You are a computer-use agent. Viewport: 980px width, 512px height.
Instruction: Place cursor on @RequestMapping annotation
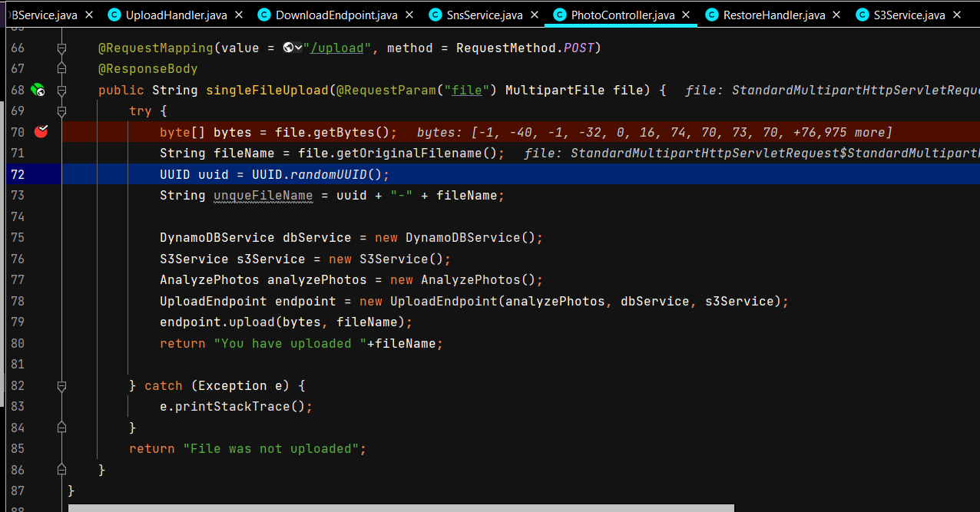(156, 48)
